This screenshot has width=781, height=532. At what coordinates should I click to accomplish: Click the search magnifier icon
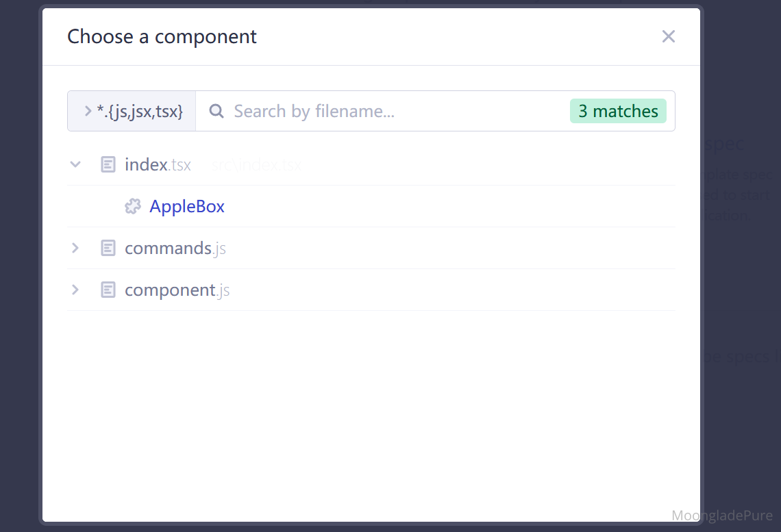[x=216, y=111]
